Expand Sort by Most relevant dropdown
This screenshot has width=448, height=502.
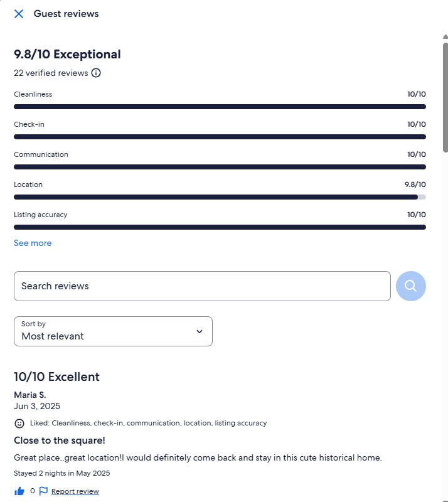coord(113,331)
